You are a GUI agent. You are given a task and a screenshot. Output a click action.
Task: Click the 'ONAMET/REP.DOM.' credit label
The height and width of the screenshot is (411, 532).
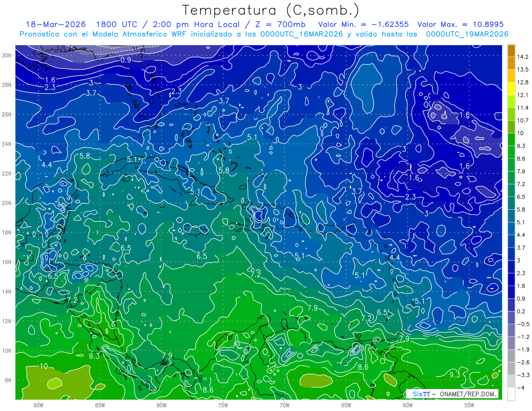(468, 394)
